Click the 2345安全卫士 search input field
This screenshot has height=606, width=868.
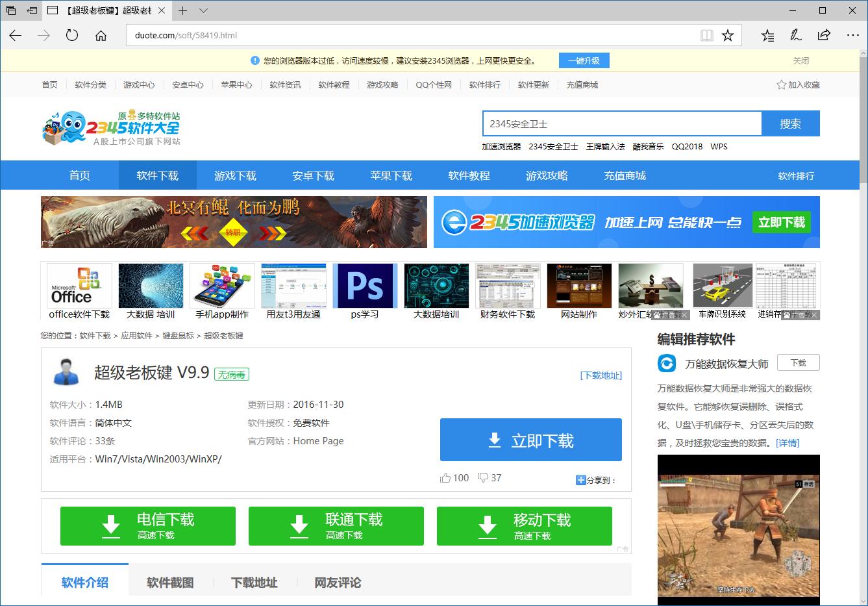(x=621, y=123)
